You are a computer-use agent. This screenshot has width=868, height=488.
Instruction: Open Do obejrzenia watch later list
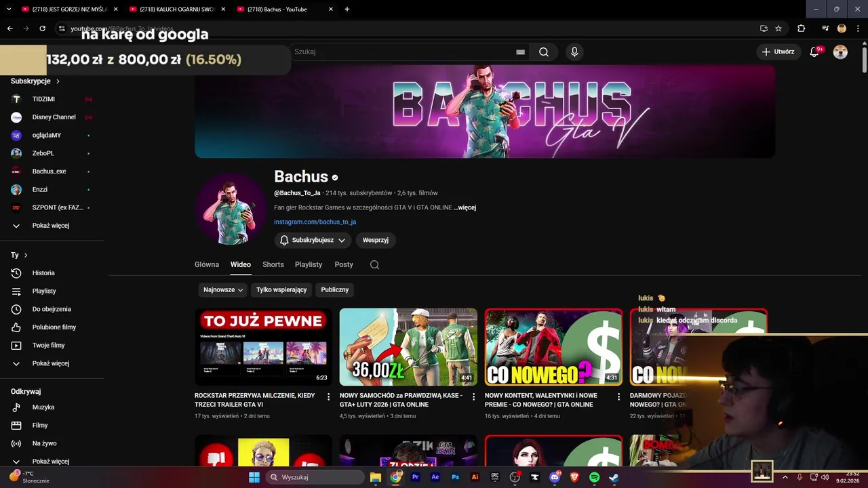point(52,309)
